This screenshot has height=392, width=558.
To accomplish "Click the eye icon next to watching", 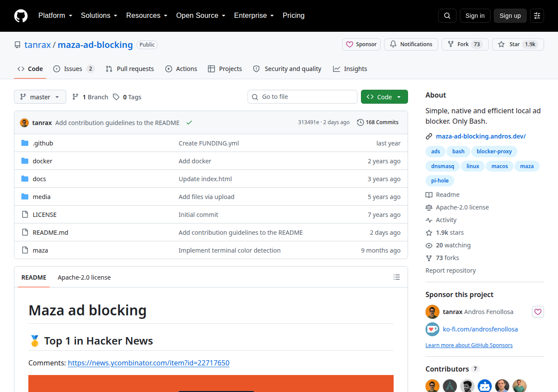I will (429, 245).
